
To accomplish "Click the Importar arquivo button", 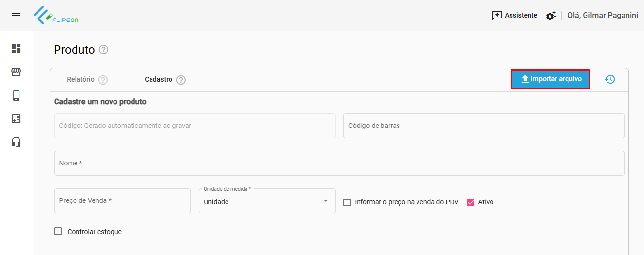I will (x=550, y=79).
